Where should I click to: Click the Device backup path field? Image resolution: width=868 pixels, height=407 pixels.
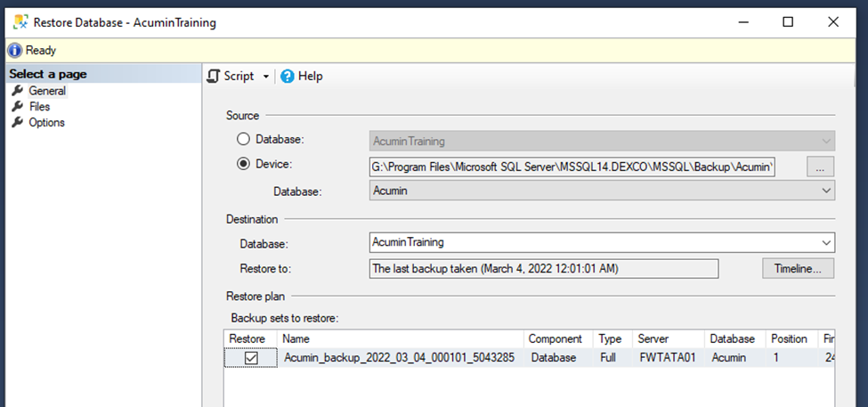click(572, 167)
